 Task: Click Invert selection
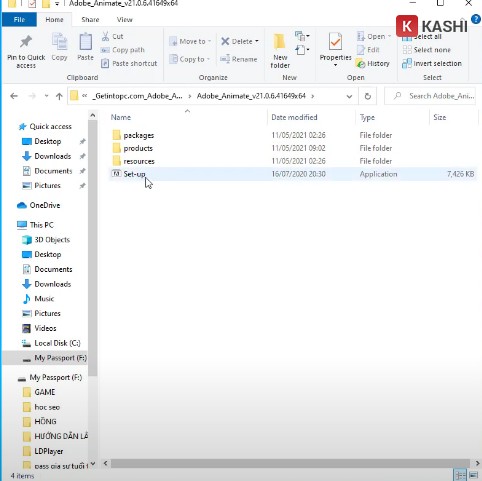(432, 63)
